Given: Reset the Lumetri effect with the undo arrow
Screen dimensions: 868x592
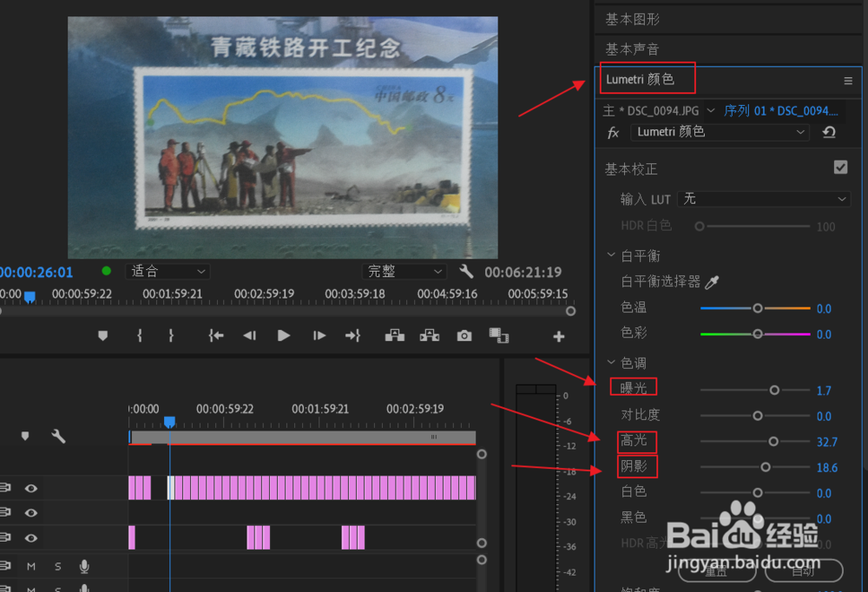Looking at the screenshot, I should coord(829,132).
